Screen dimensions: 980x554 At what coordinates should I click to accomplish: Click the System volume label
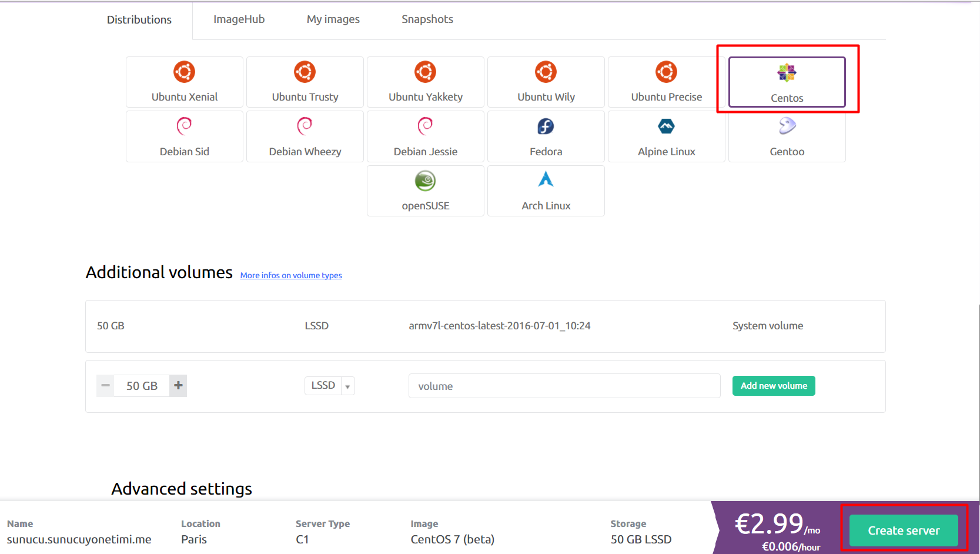(768, 326)
